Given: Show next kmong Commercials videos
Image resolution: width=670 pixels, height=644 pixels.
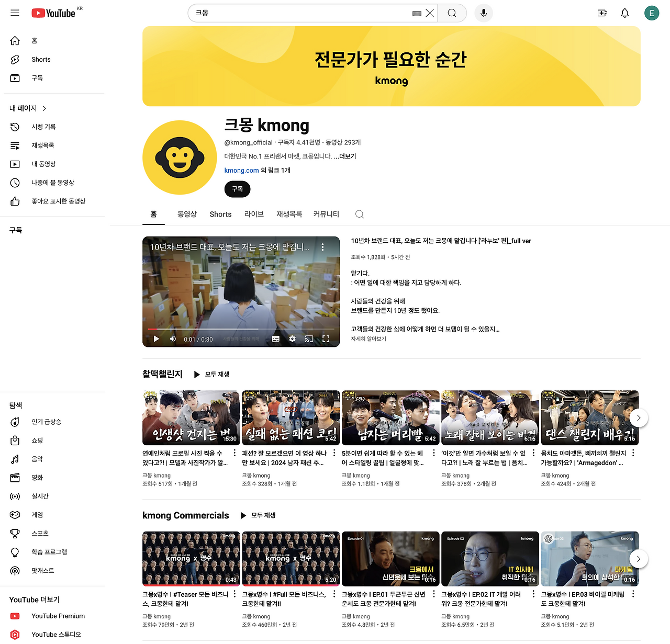Looking at the screenshot, I should (639, 559).
